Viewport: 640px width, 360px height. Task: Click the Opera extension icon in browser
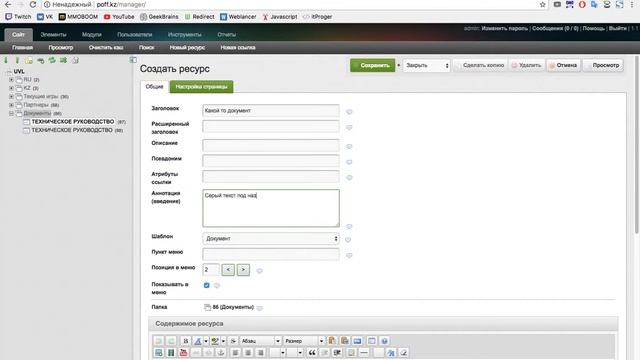582,4
